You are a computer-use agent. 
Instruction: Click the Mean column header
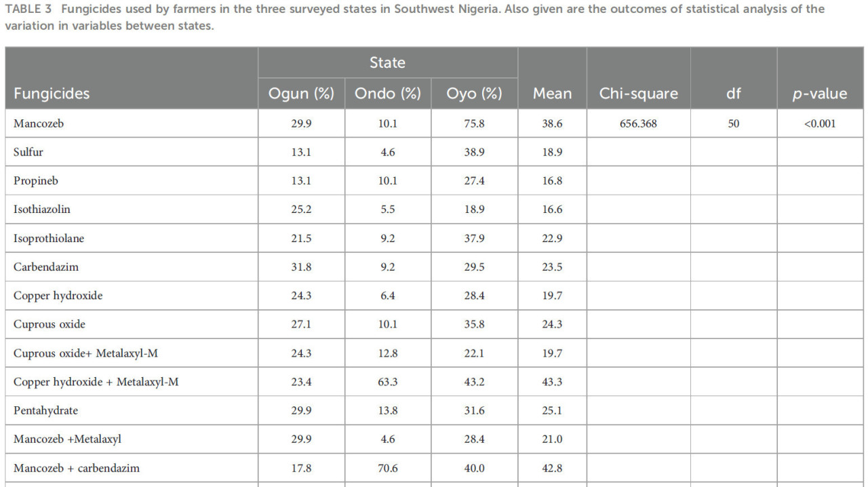click(x=552, y=94)
